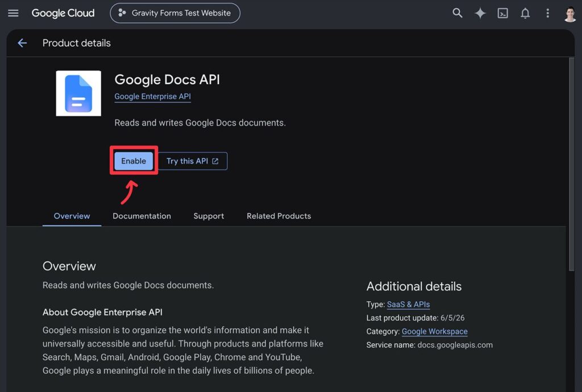Open the Gravity Forms Test Website project picker
This screenshot has width=582, height=392.
(175, 14)
